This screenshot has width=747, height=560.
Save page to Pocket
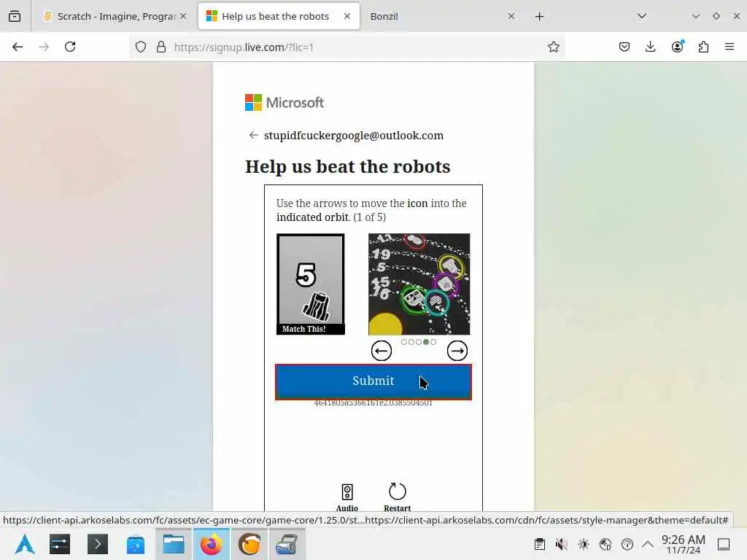[624, 47]
